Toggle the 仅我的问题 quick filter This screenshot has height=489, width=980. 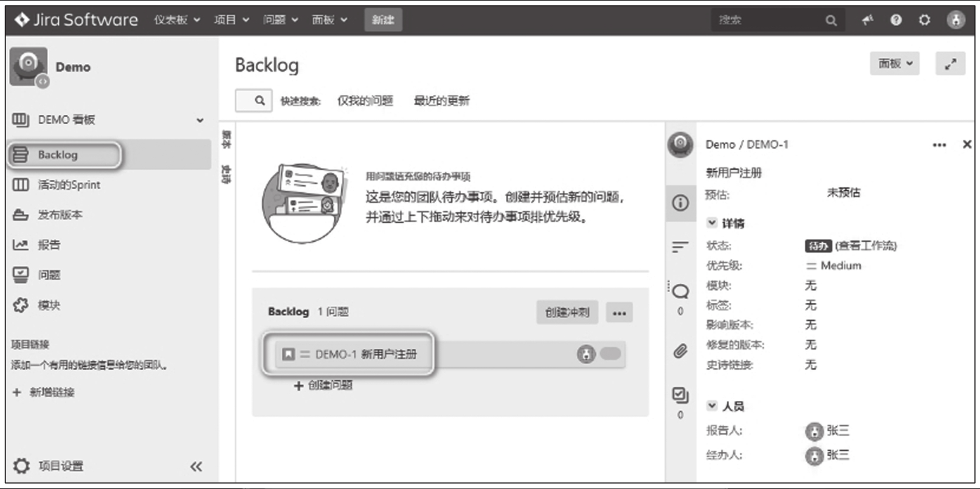pos(365,100)
